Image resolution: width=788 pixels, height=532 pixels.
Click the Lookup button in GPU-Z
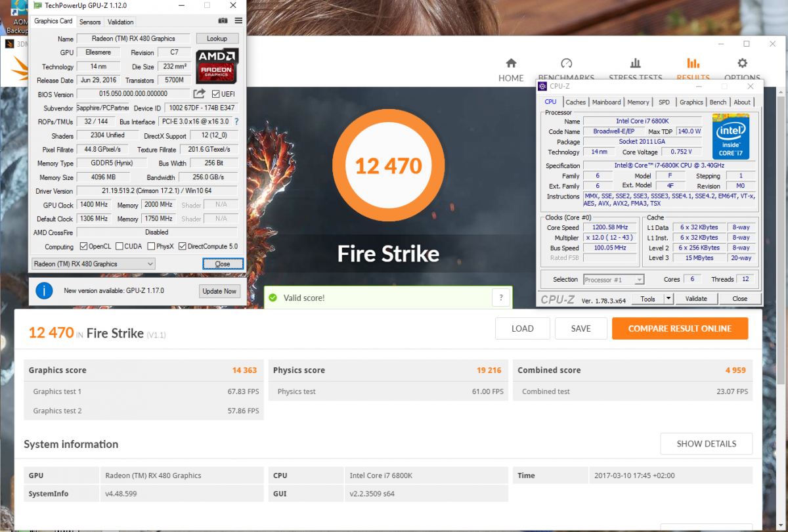coord(217,39)
